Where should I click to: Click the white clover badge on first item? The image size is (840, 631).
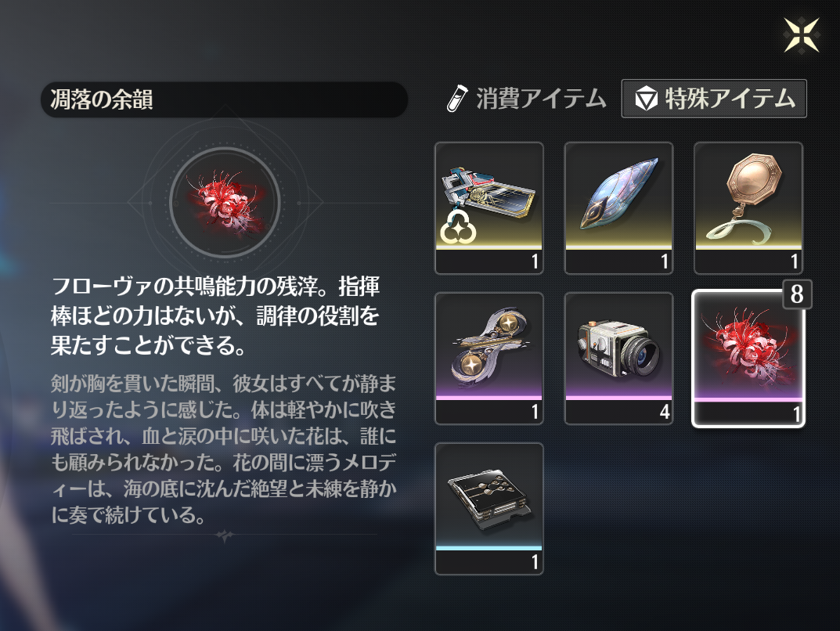[x=457, y=228]
